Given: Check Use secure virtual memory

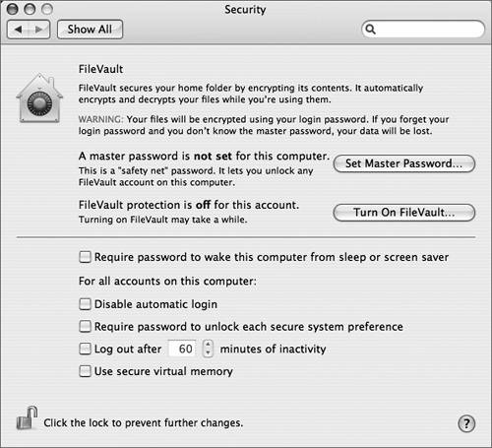Looking at the screenshot, I should pyautogui.click(x=85, y=371).
